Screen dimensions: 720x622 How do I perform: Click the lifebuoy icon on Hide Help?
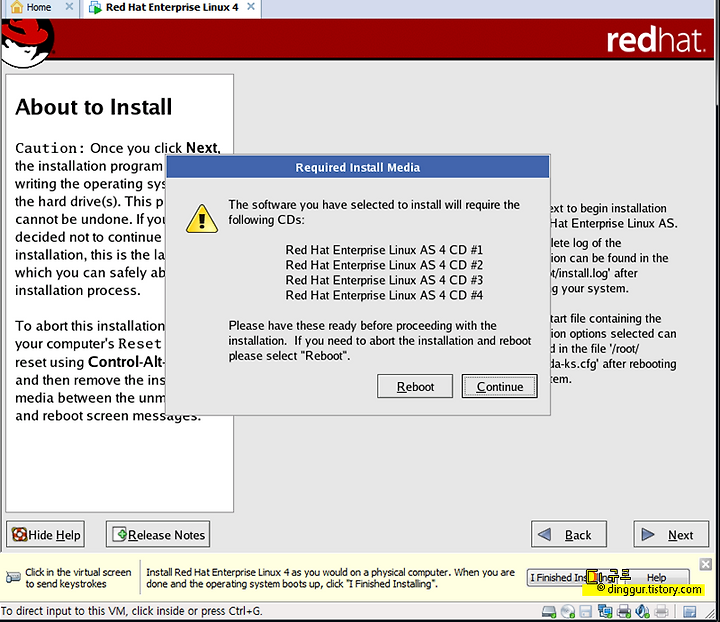click(19, 534)
